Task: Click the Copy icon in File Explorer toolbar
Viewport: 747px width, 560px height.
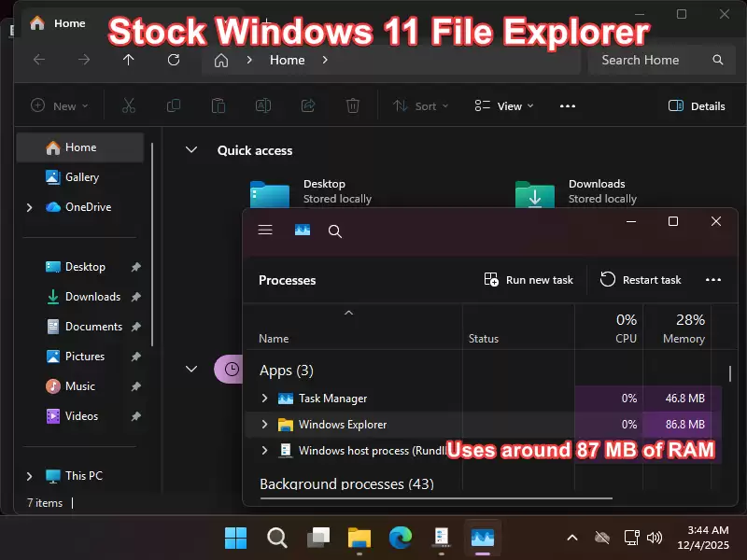Action: 174,105
